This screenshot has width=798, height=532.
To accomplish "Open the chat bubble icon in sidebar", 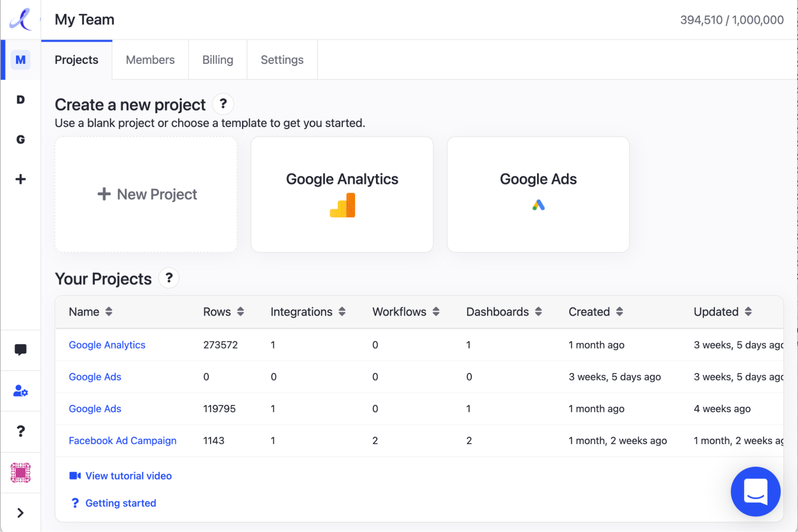I will click(x=20, y=350).
